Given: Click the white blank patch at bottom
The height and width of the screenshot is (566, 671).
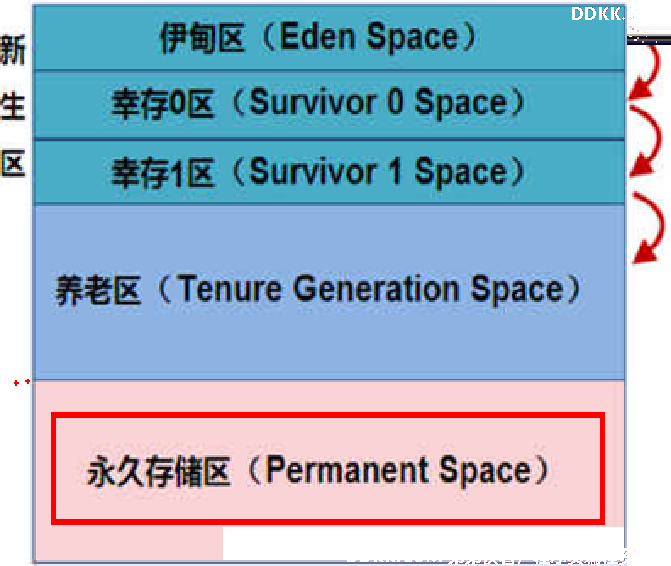Looking at the screenshot, I should coord(423,543).
